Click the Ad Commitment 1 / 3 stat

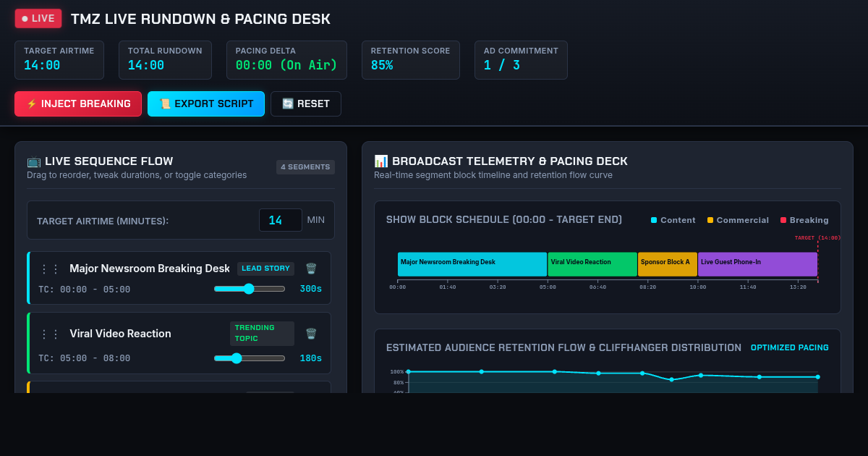pyautogui.click(x=521, y=59)
